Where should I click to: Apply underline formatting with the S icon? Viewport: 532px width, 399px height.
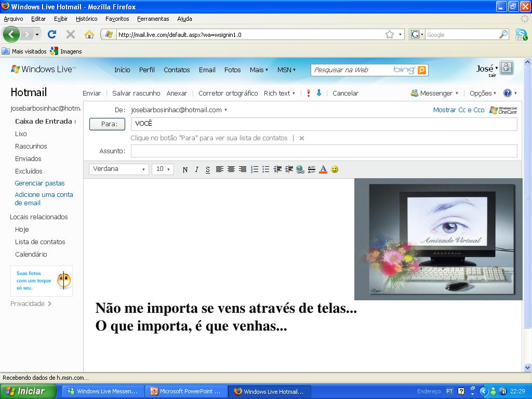(208, 170)
